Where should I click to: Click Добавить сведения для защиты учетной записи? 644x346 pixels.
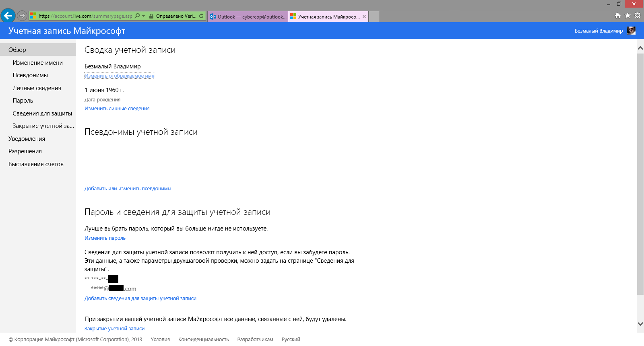point(140,299)
